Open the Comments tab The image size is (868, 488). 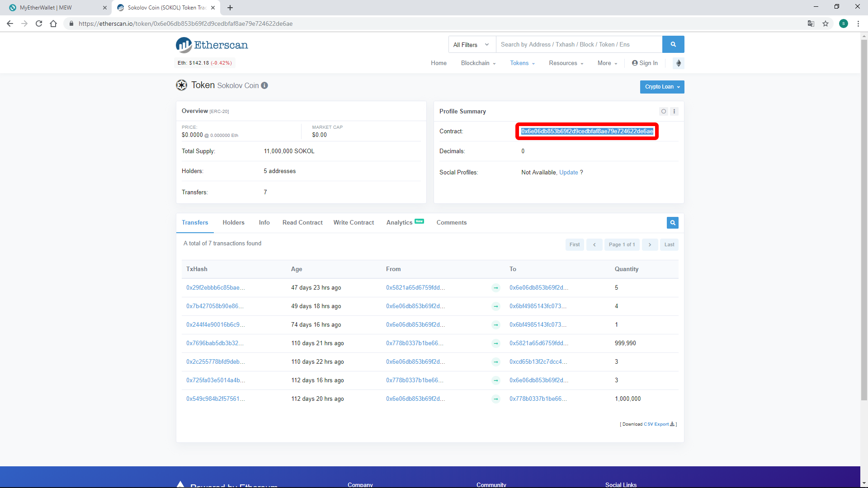pyautogui.click(x=452, y=223)
